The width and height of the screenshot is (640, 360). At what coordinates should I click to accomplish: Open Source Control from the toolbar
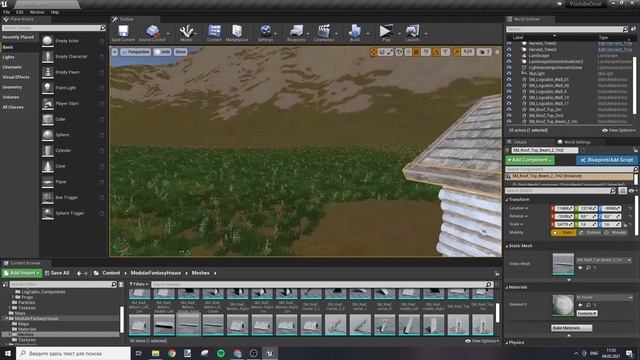pos(152,33)
